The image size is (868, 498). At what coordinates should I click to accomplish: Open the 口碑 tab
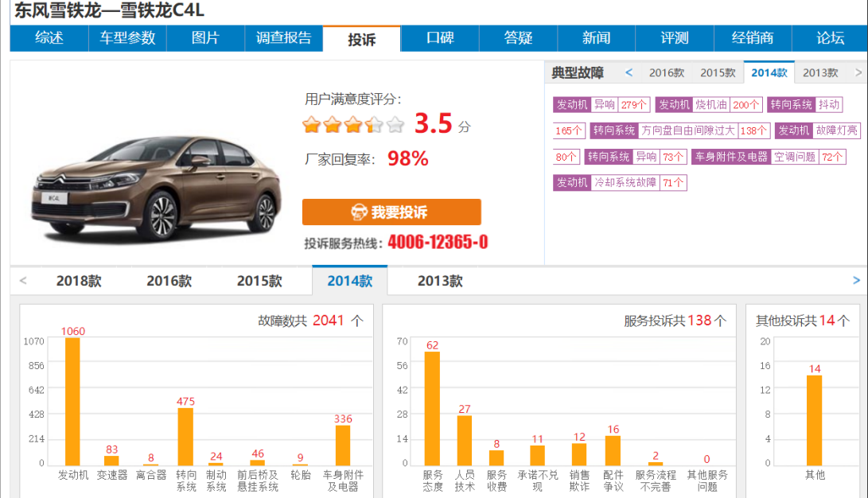point(440,38)
